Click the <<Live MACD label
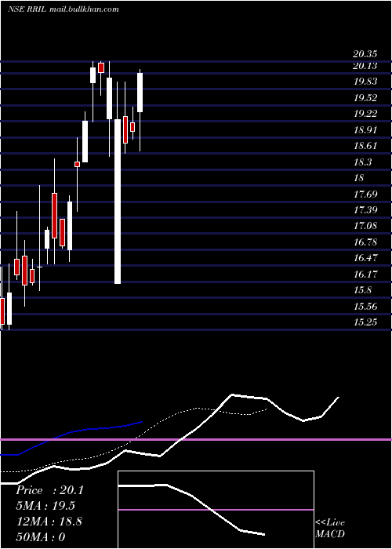The height and width of the screenshot is (549, 392). [x=330, y=529]
